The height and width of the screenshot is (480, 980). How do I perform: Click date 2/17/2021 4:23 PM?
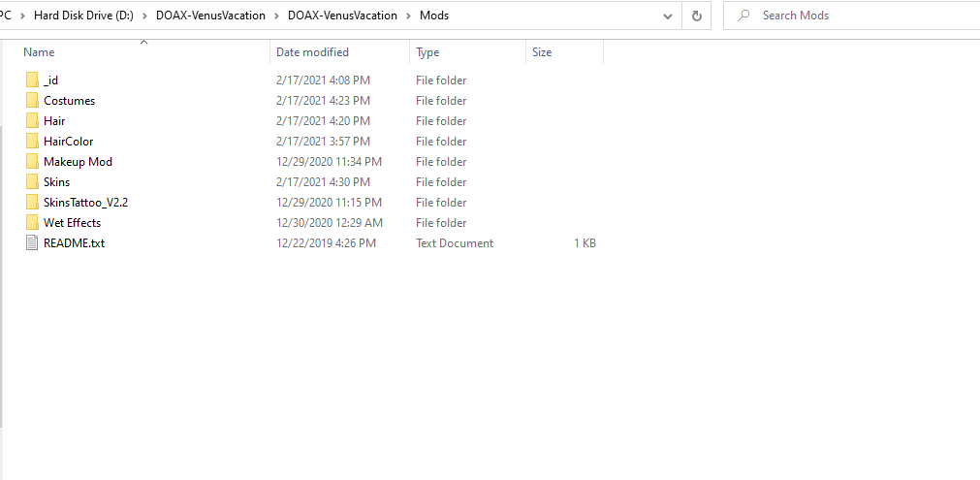(323, 101)
